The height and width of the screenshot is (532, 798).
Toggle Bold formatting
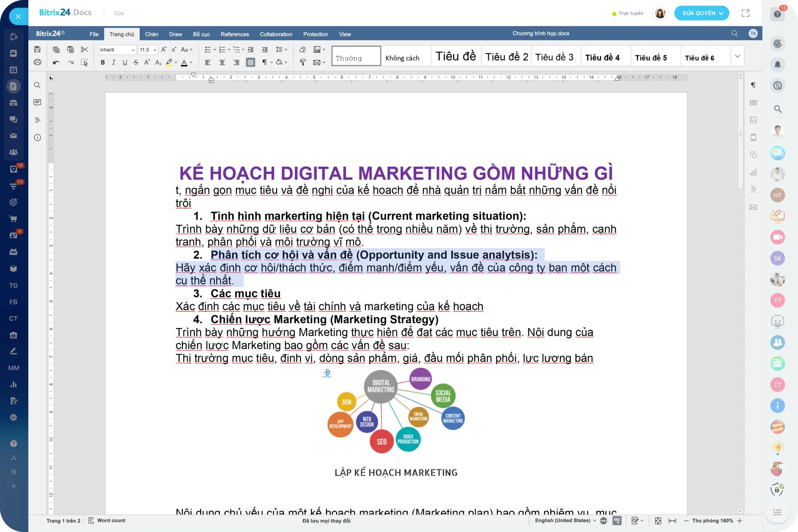(x=103, y=62)
